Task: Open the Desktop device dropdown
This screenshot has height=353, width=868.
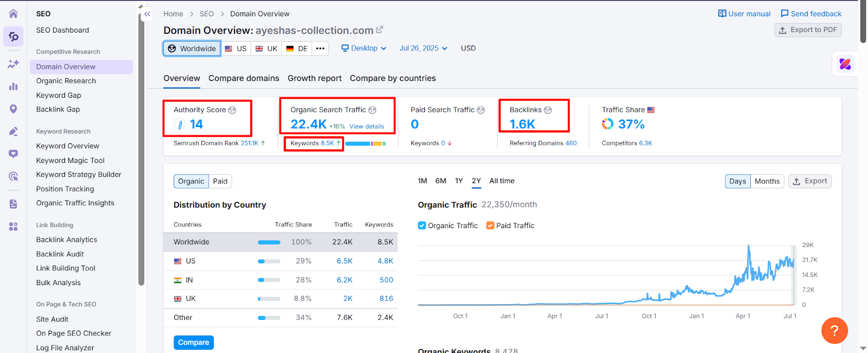Action: pos(364,48)
